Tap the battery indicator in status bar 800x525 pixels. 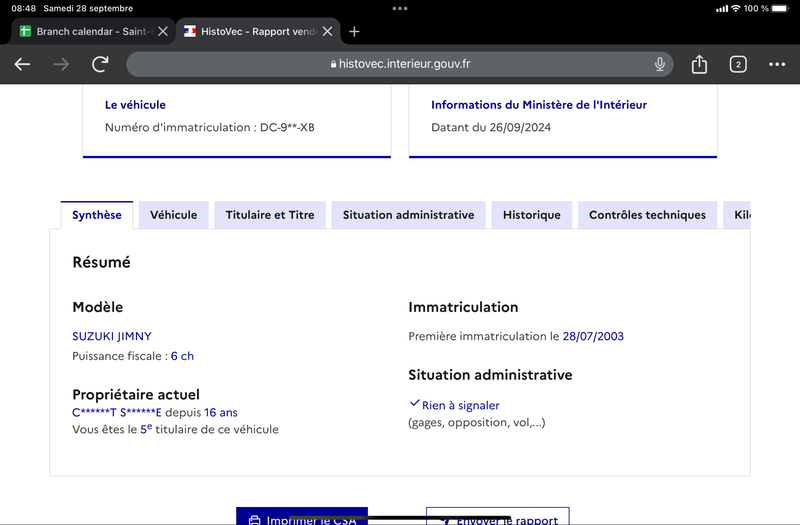pyautogui.click(x=780, y=9)
